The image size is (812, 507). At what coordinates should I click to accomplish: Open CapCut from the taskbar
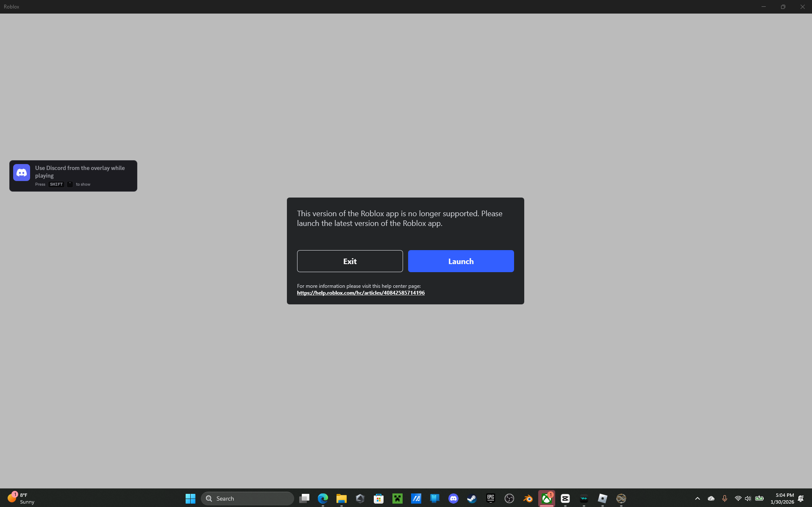pos(565,499)
